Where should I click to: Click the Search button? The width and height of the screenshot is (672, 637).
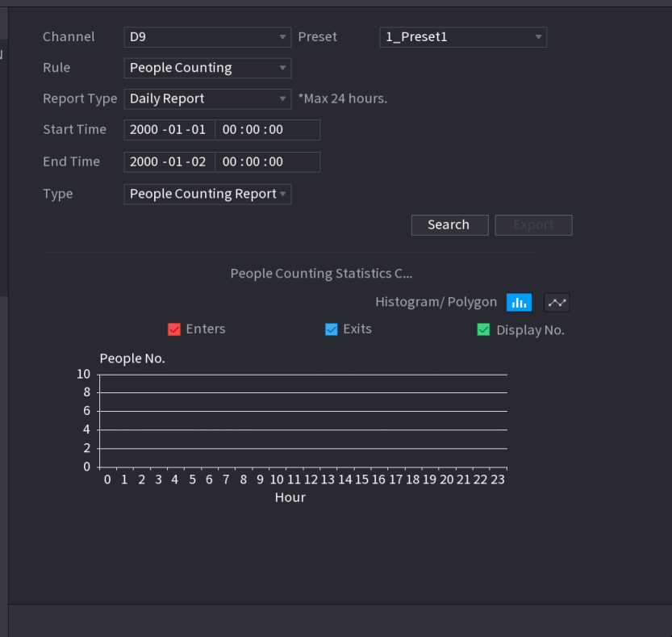coord(449,225)
